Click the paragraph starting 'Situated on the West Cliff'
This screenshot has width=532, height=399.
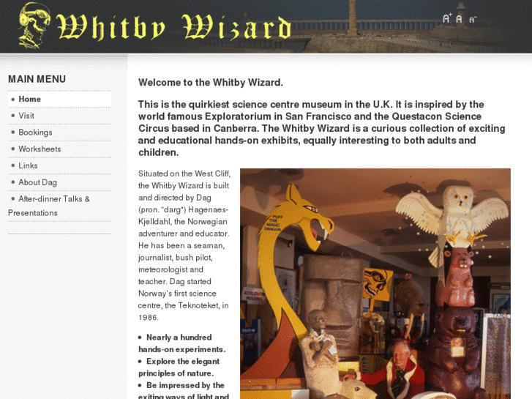[x=184, y=245]
